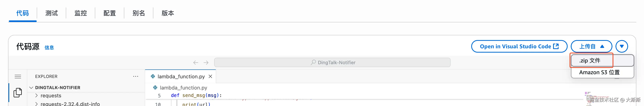Click the hamburger menu icon
Viewport: 644px width, 106px height.
(x=18, y=77)
